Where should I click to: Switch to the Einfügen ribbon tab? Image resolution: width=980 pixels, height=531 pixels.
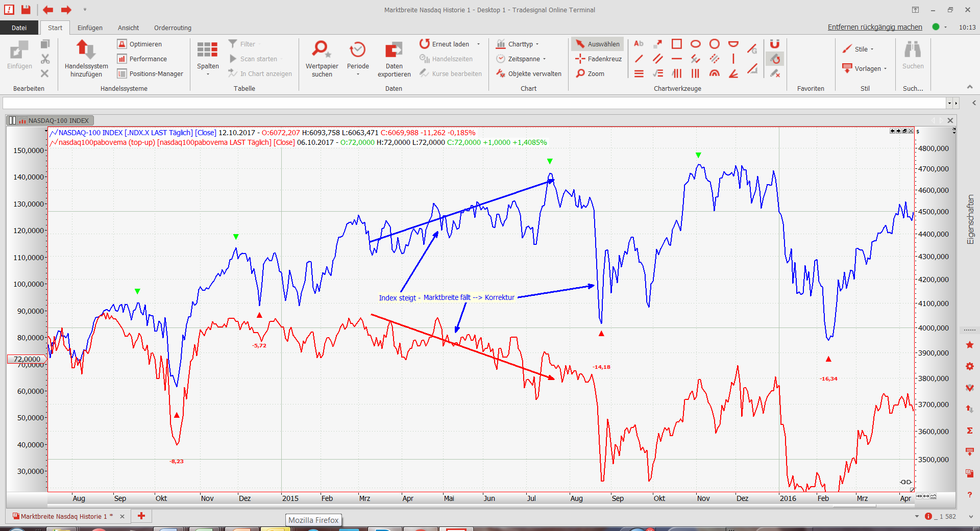pyautogui.click(x=90, y=28)
